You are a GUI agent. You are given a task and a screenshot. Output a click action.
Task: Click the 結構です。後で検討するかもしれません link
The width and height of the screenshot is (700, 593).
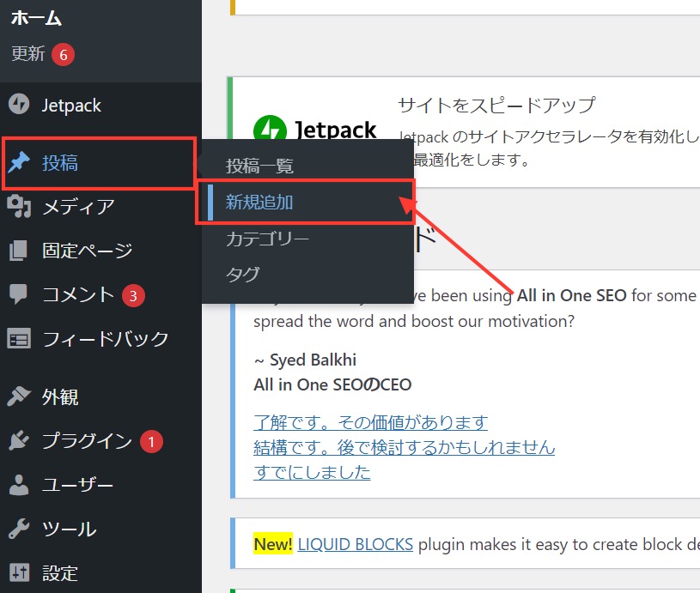click(x=404, y=447)
